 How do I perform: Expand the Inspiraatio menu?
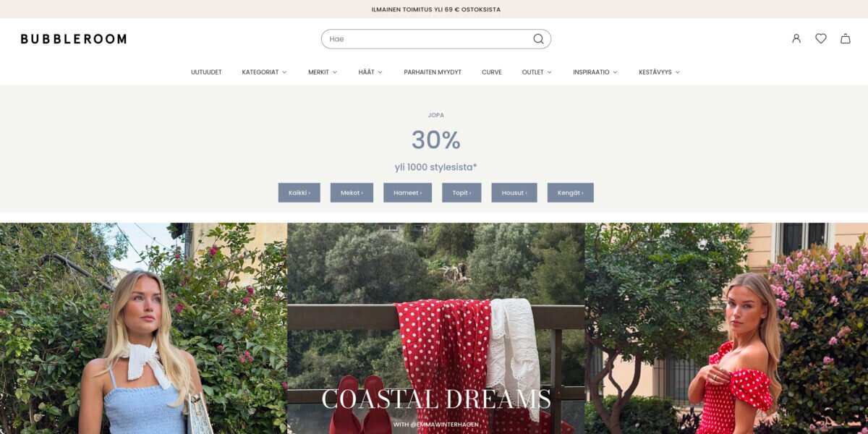(595, 72)
